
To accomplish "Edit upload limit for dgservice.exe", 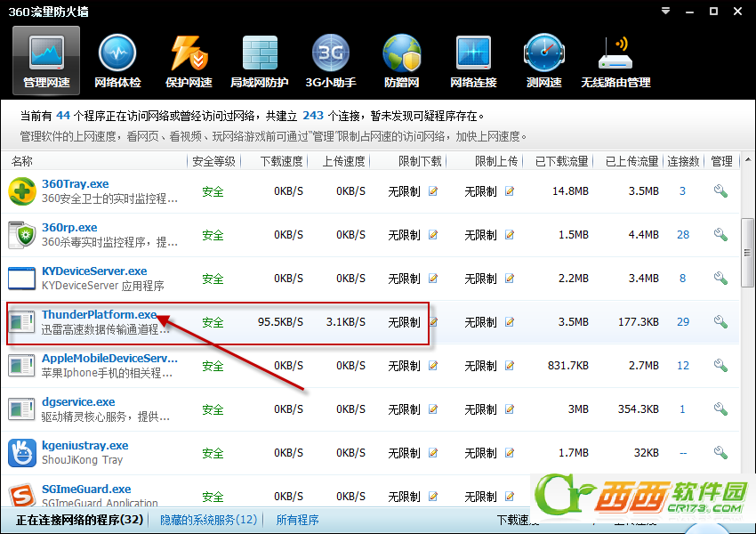I will point(510,409).
